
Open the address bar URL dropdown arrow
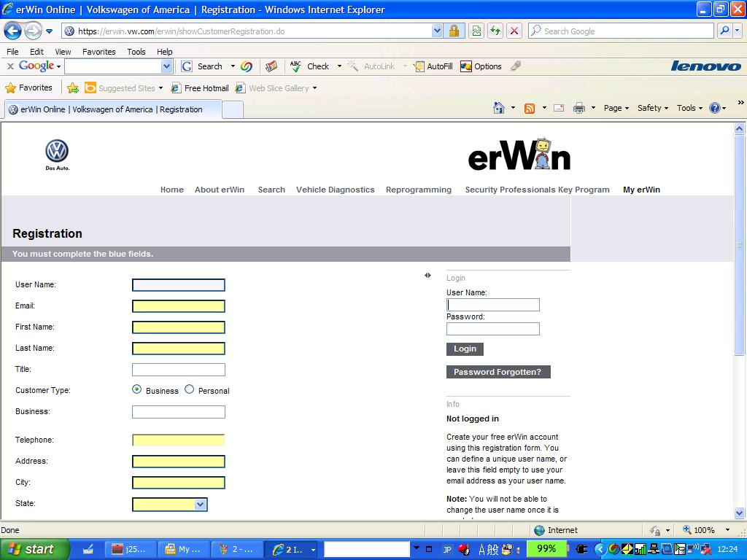(x=437, y=31)
